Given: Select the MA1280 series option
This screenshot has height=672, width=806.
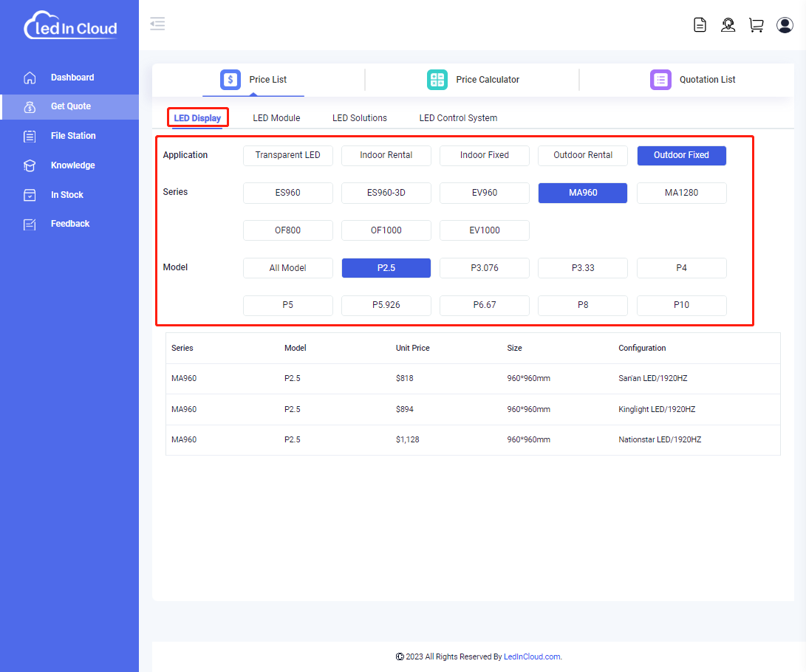Looking at the screenshot, I should 681,193.
